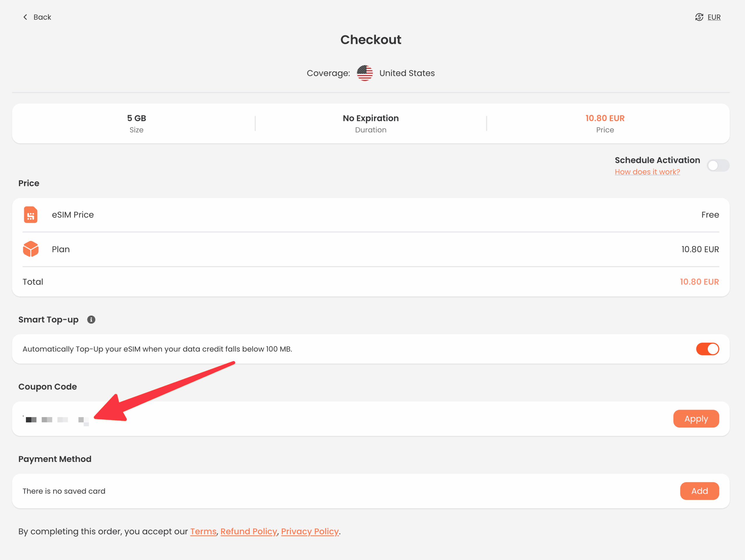Disable the Smart Top-up auto toggle
745x560 pixels.
(x=707, y=349)
